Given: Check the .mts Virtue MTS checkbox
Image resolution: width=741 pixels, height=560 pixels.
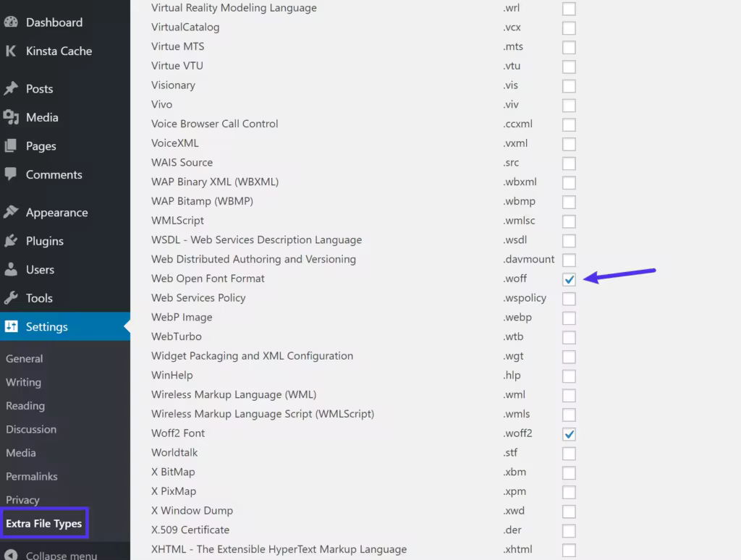Looking at the screenshot, I should pyautogui.click(x=569, y=47).
